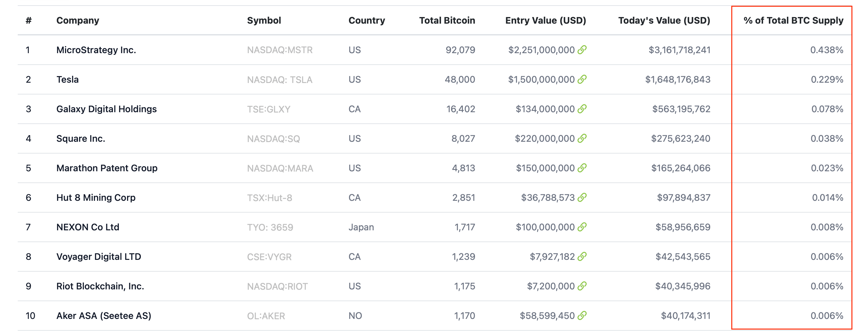
Task: Select the NASDAQ:MSTR symbol
Action: point(280,50)
